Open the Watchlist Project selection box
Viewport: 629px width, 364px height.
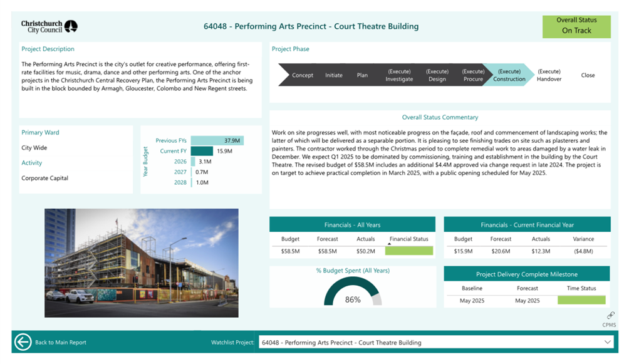coord(432,343)
